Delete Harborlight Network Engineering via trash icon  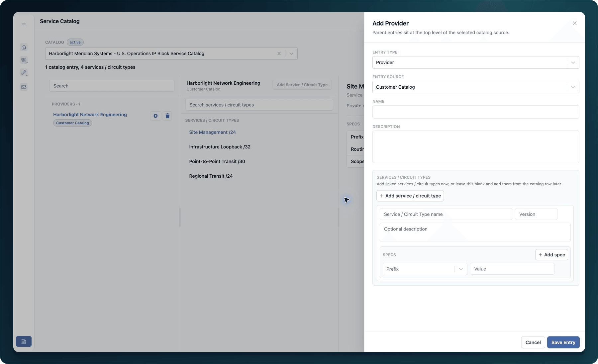(167, 116)
